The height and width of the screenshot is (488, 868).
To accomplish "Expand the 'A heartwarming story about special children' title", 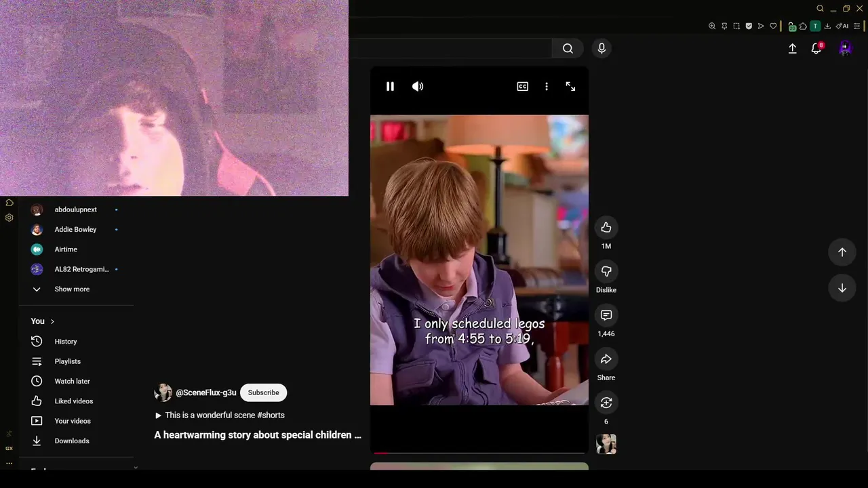I will click(x=258, y=435).
